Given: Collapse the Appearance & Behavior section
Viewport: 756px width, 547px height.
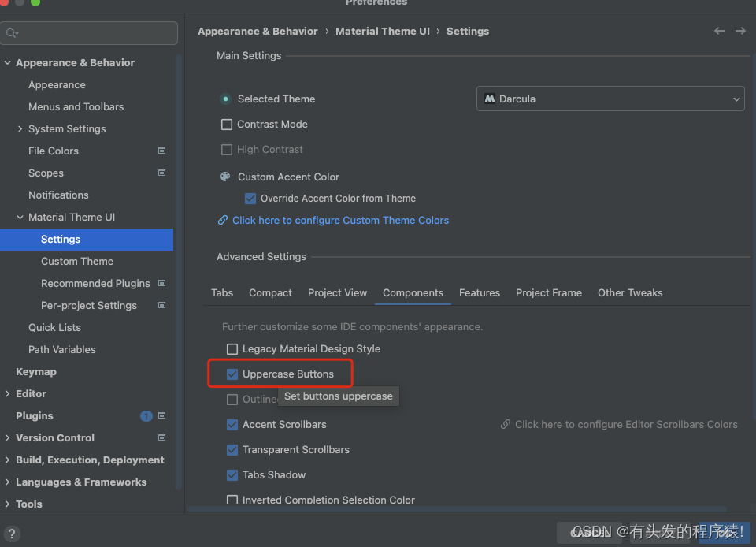Looking at the screenshot, I should pos(7,63).
